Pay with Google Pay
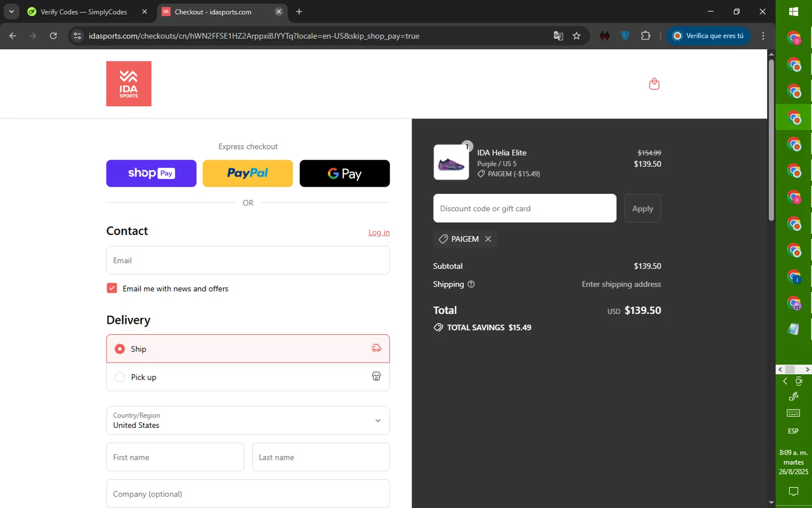This screenshot has height=508, width=812. coord(344,173)
